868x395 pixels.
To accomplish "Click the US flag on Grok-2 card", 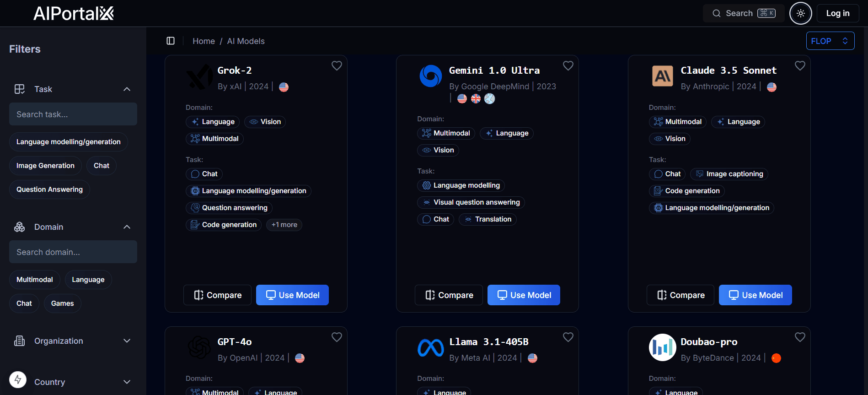I will (x=284, y=87).
